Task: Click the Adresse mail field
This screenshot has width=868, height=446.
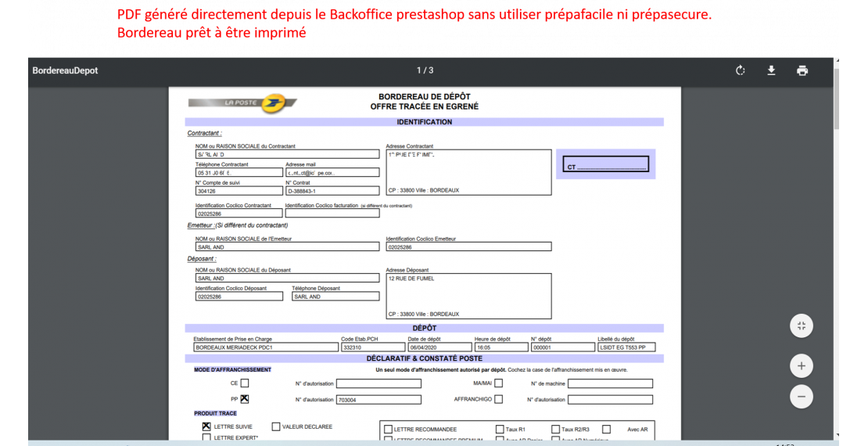Action: click(332, 173)
